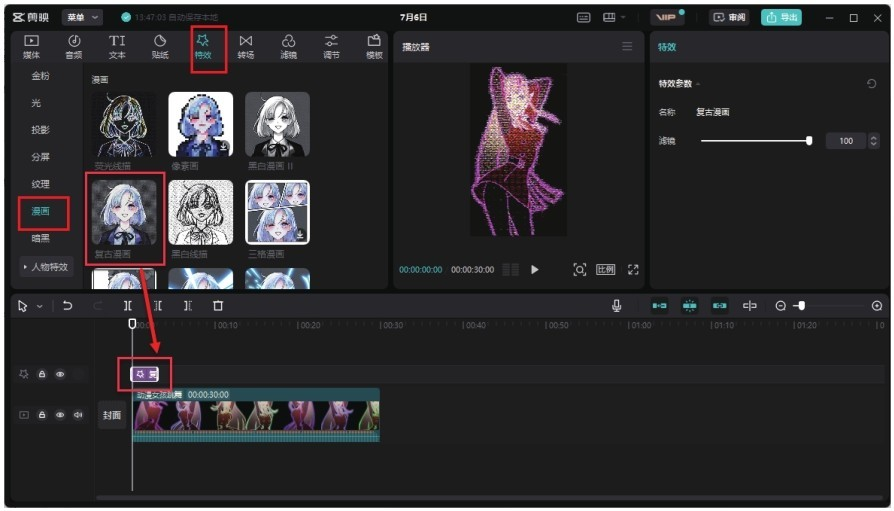Lock the effects track
The image size is (894, 511).
pyautogui.click(x=42, y=374)
